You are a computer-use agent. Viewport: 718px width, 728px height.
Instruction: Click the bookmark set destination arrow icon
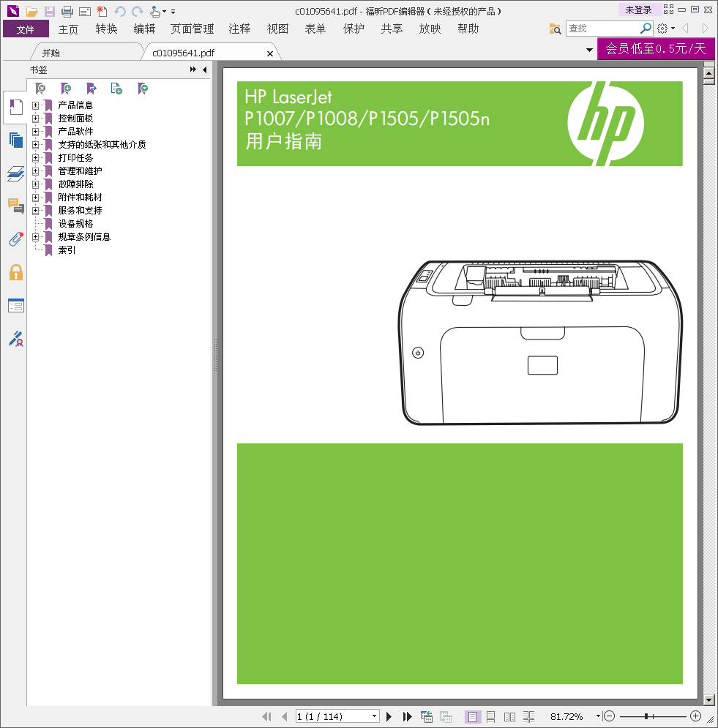tap(91, 89)
